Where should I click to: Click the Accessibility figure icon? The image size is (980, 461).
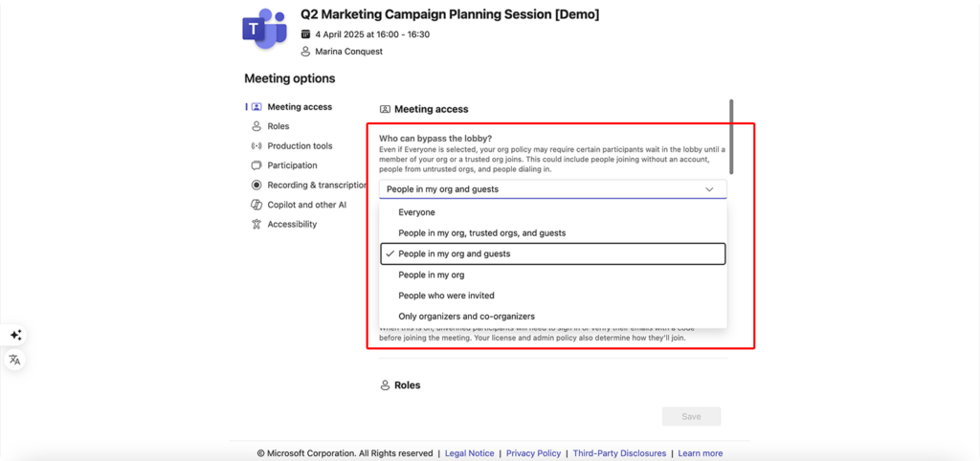256,224
